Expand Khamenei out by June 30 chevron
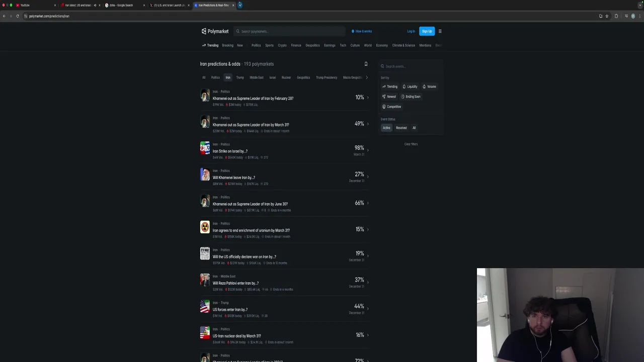 tap(368, 203)
